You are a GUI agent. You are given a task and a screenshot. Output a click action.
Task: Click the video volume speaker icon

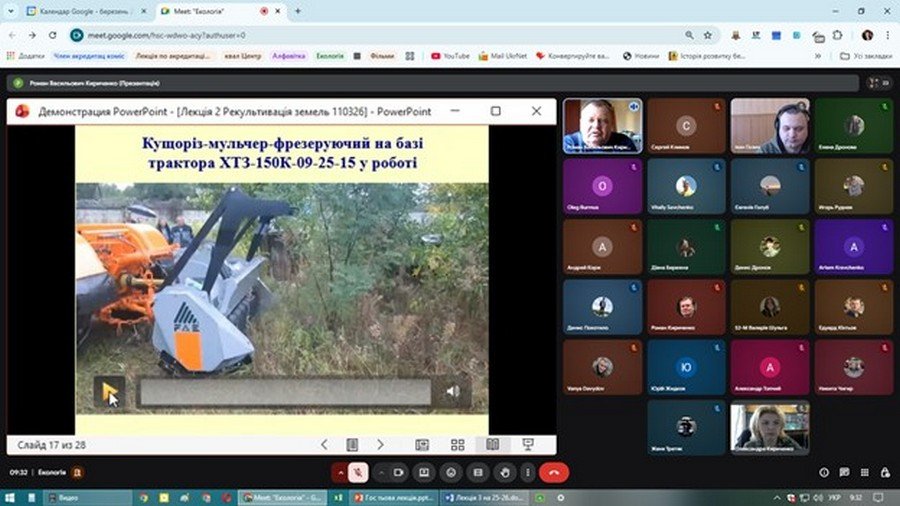click(453, 392)
